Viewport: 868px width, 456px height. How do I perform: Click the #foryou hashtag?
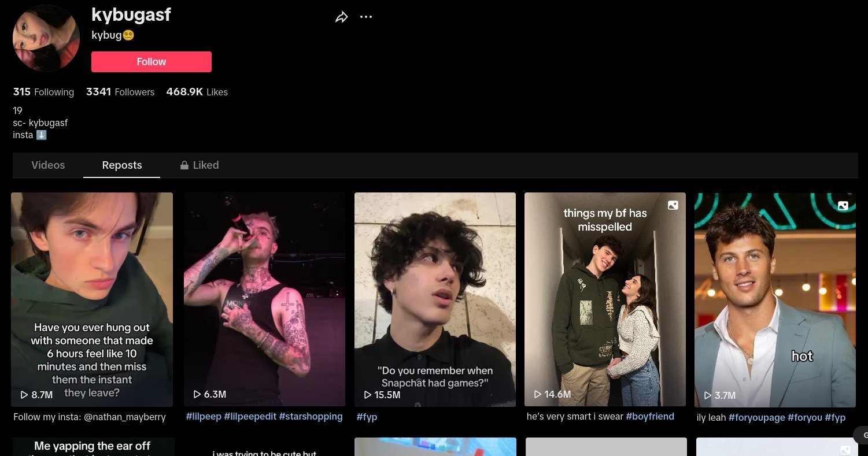click(x=805, y=417)
